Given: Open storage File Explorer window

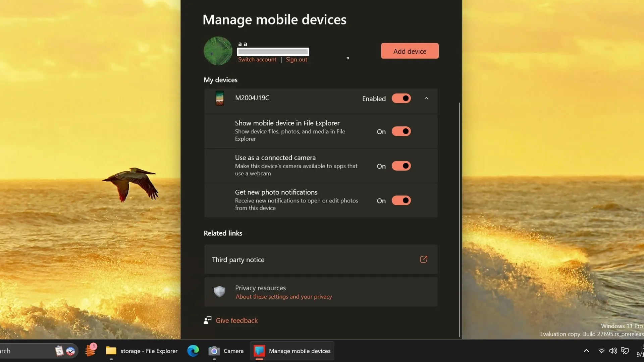Looking at the screenshot, I should (141, 351).
